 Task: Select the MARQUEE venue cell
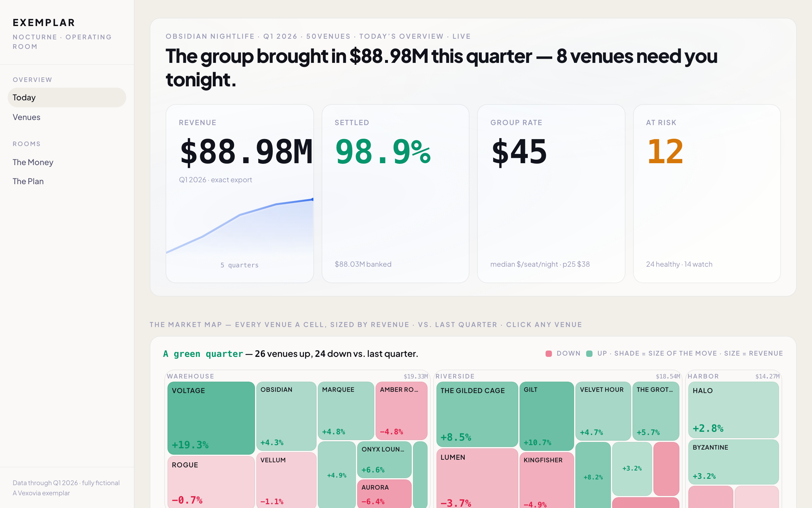coord(346,411)
